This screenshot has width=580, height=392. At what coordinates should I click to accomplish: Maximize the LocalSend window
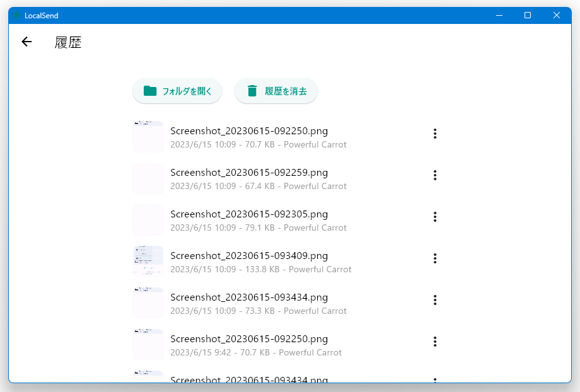tap(528, 16)
